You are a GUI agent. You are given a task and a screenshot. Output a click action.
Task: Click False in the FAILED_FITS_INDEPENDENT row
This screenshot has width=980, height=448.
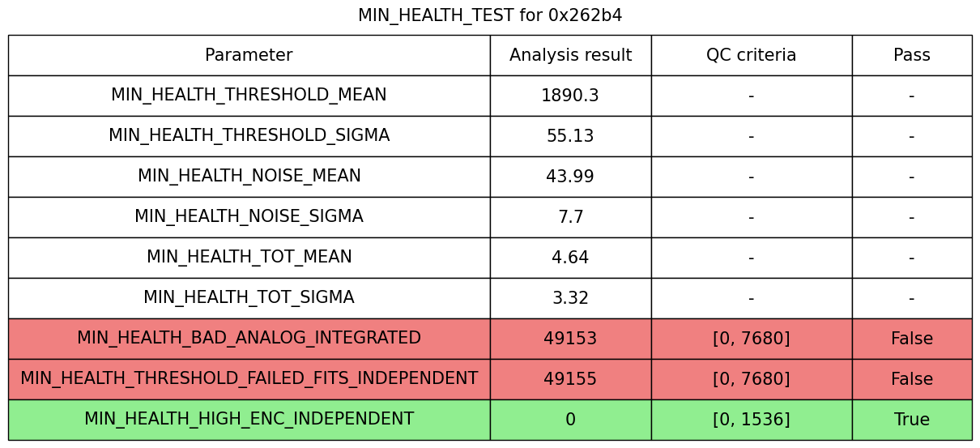[x=911, y=379]
